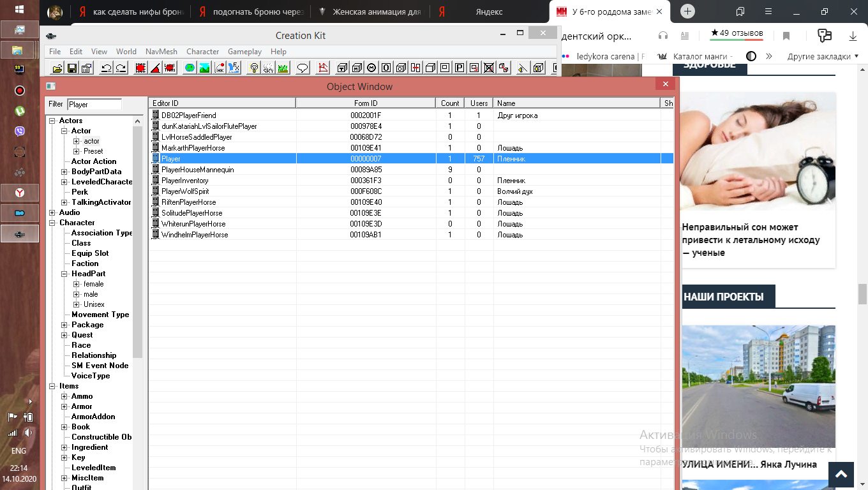The height and width of the screenshot is (490, 868).
Task: Open Preferences from the toolbar icon
Action: click(x=87, y=68)
